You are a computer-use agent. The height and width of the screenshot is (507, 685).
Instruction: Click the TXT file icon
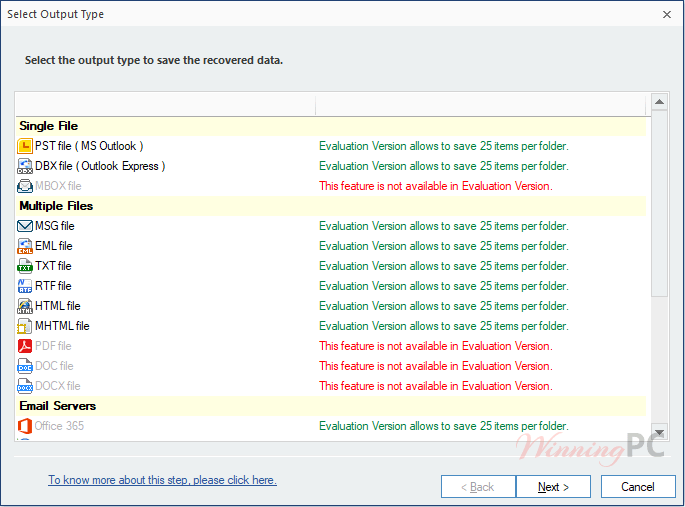tap(25, 266)
